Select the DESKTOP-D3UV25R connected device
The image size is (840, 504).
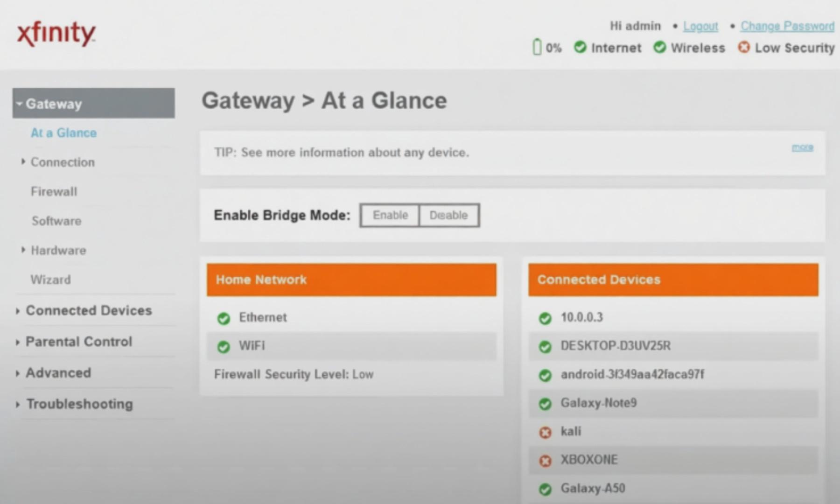click(x=616, y=346)
